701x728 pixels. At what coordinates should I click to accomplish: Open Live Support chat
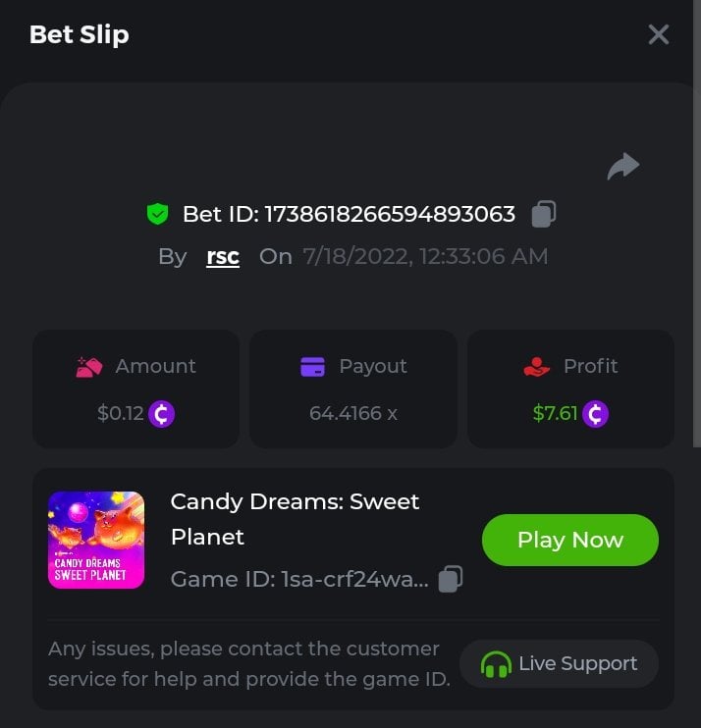coord(559,664)
